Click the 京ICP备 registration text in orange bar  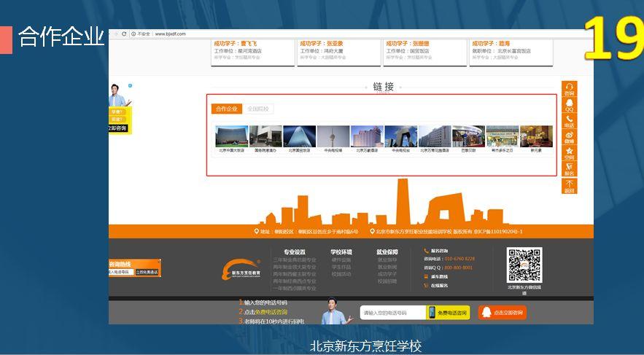click(498, 232)
